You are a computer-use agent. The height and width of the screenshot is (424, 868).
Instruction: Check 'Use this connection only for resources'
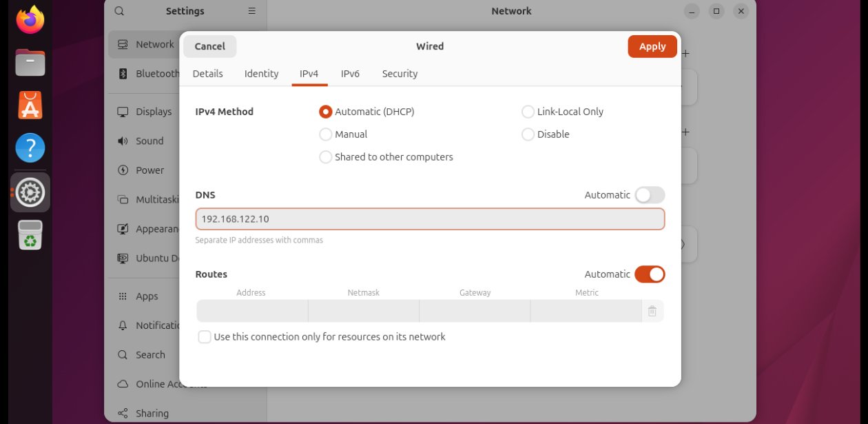point(205,337)
